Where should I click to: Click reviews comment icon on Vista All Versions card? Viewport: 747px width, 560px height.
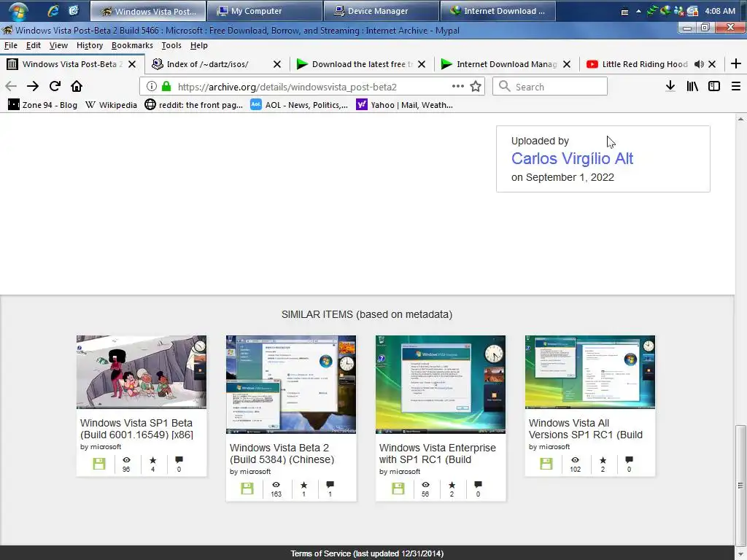[629, 460]
